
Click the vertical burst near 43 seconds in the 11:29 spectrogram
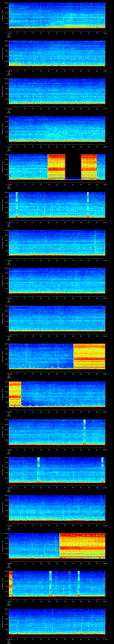pos(79,584)
